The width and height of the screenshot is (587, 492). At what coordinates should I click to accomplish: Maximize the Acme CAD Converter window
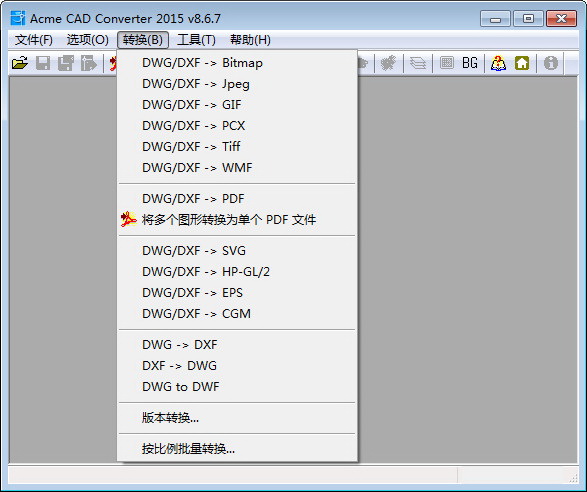coord(528,18)
